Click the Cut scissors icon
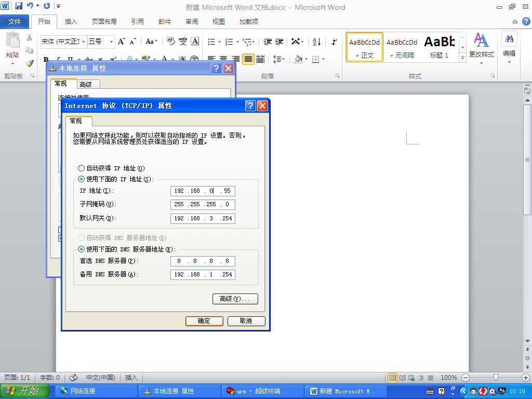532x399 pixels. [30, 37]
